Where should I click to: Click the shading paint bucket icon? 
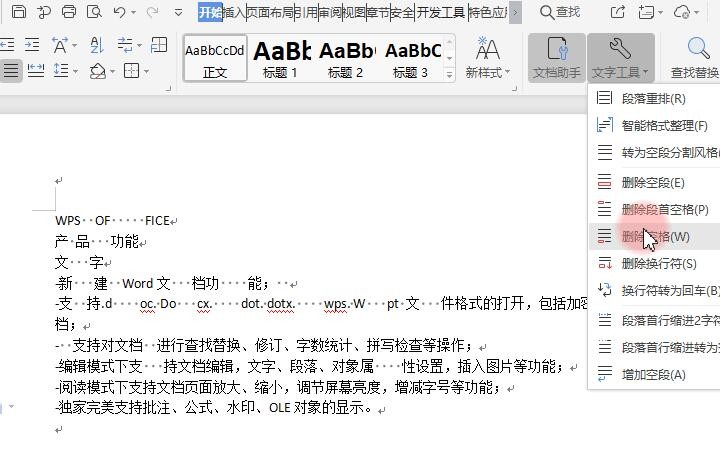97,71
